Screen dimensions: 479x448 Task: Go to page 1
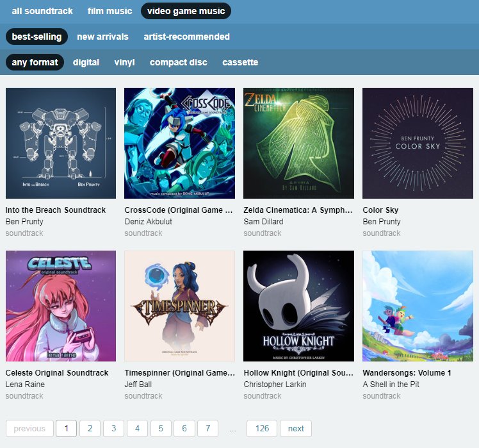tap(67, 428)
